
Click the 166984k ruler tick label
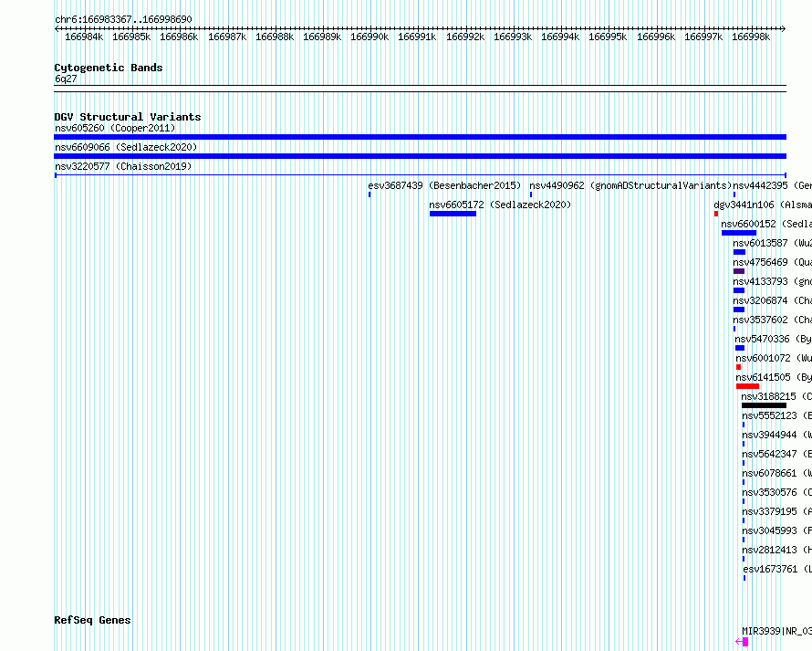(84, 37)
